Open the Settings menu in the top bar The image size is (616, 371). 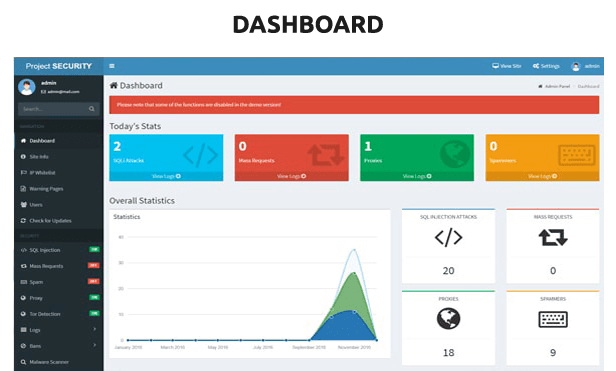[546, 66]
